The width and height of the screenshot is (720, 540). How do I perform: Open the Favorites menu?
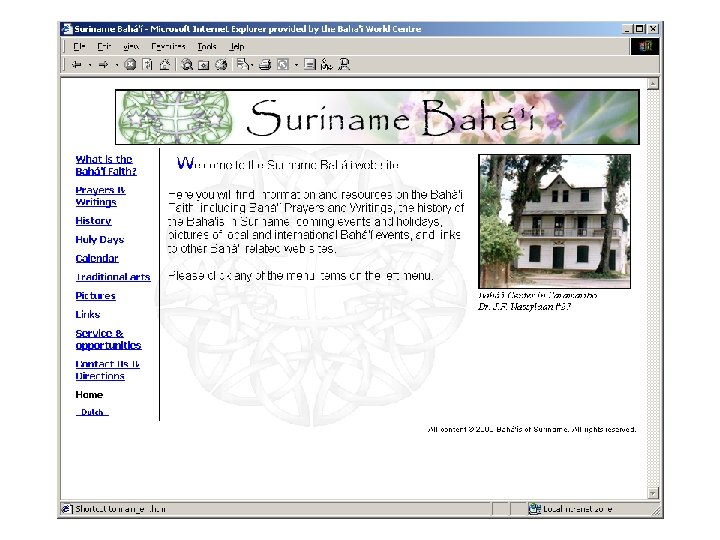169,46
